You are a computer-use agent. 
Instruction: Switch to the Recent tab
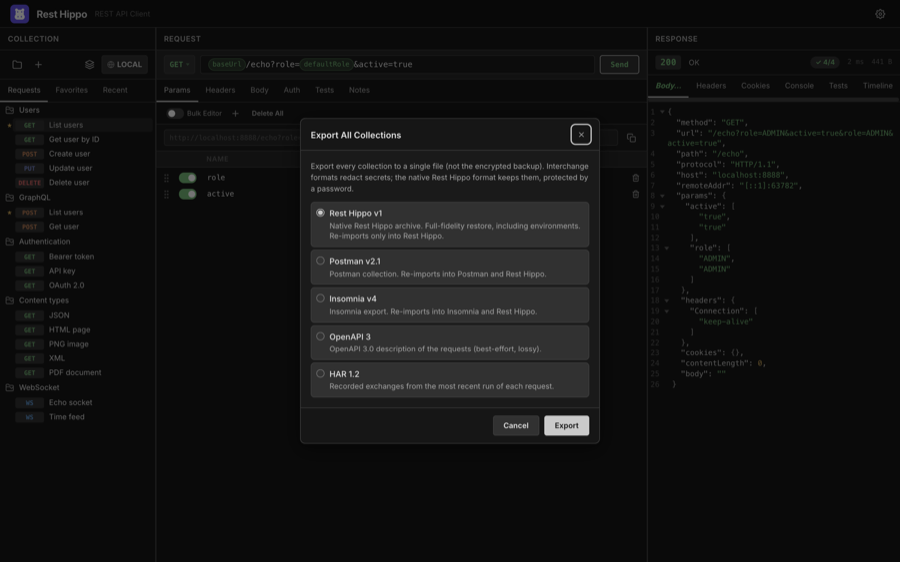click(x=115, y=90)
